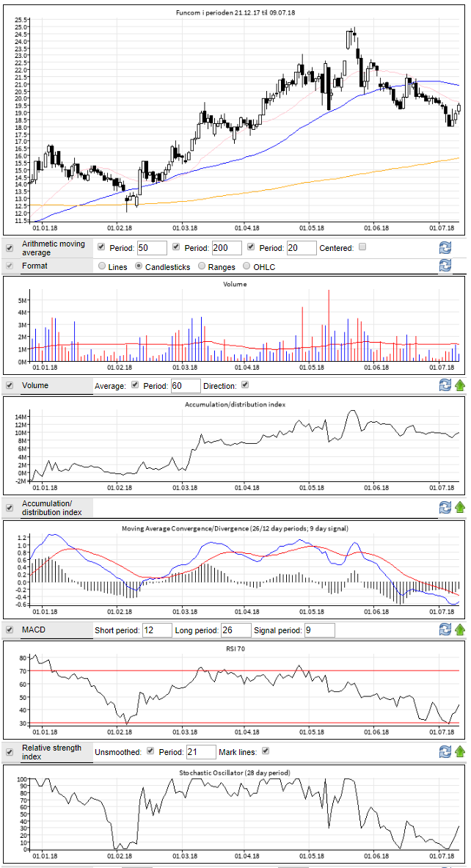The width and height of the screenshot is (471, 868).
Task: Click the MACD Short period field
Action: [x=157, y=630]
